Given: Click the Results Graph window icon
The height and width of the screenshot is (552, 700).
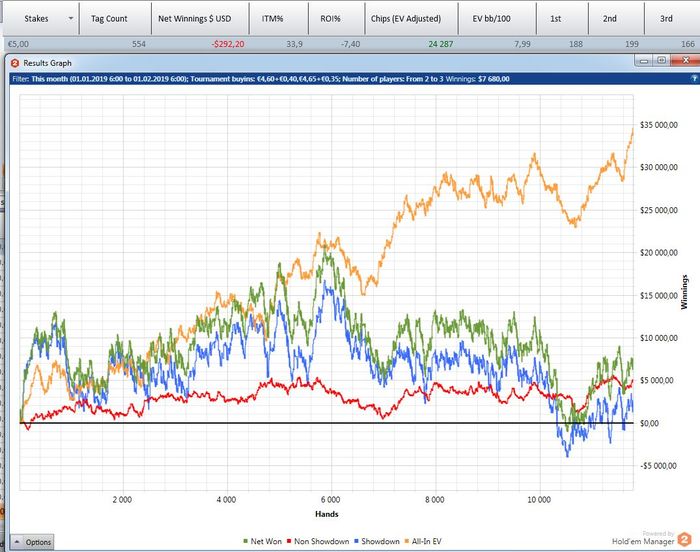Looking at the screenshot, I should point(15,63).
